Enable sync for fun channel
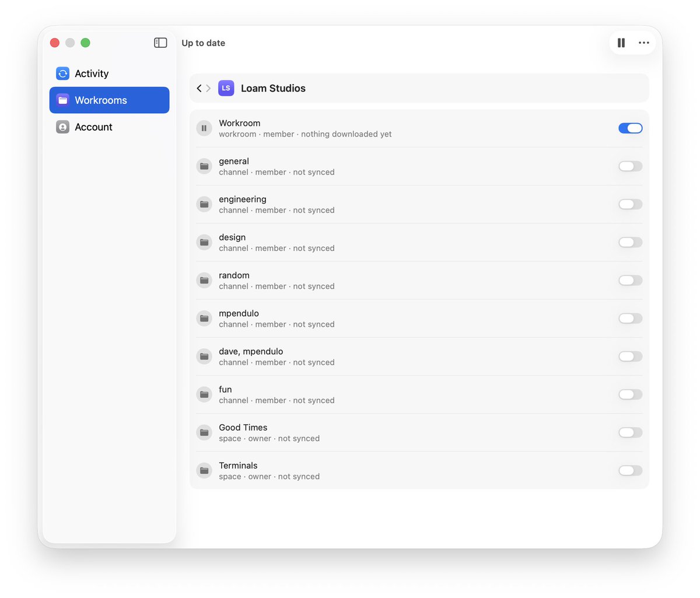Screen dimensions: 700x598 point(631,394)
